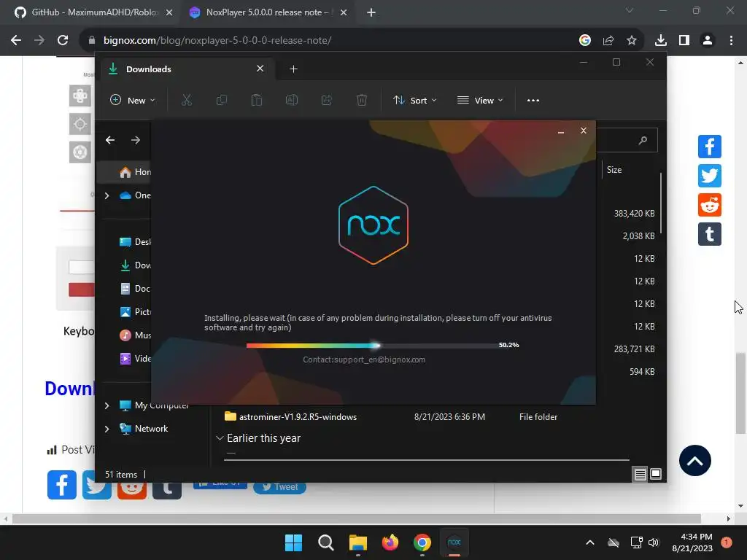The height and width of the screenshot is (560, 747).
Task: Open File Explorer from the taskbar
Action: pos(357,542)
